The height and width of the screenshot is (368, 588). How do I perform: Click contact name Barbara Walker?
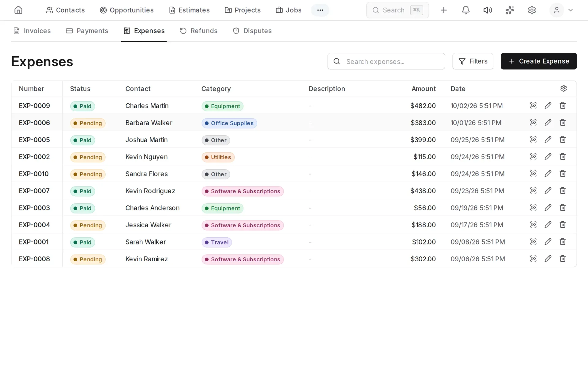[x=149, y=123]
